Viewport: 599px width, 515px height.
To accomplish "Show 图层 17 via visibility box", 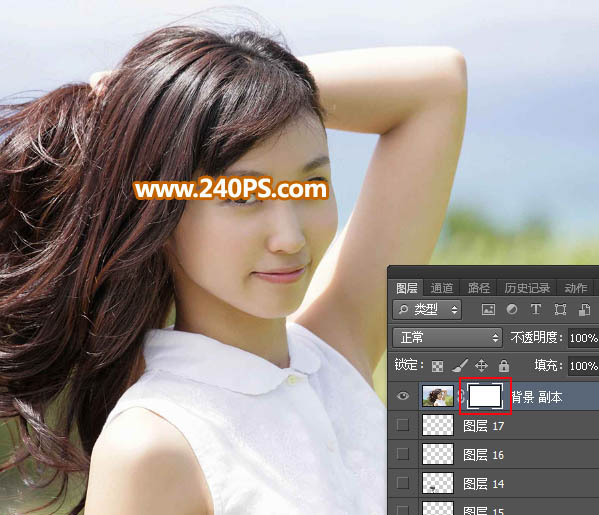I will 403,425.
